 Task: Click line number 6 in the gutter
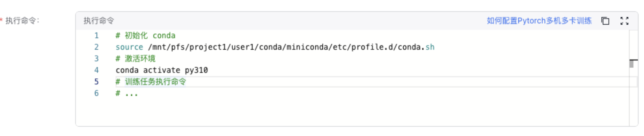coord(96,93)
